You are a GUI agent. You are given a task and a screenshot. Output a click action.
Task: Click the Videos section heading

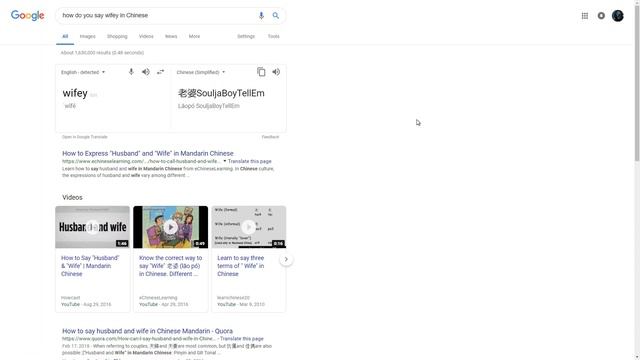click(72, 198)
